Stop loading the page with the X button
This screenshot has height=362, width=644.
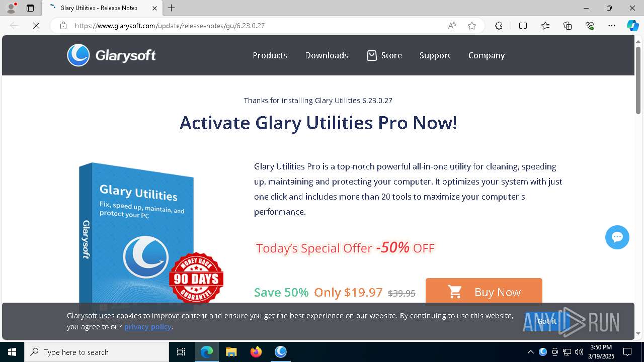point(36,26)
